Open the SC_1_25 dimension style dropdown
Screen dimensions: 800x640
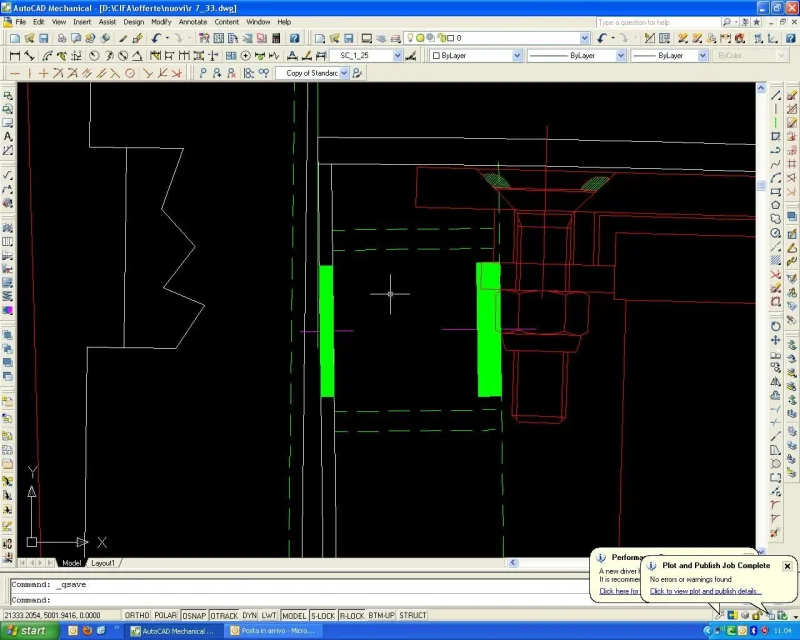(x=397, y=56)
